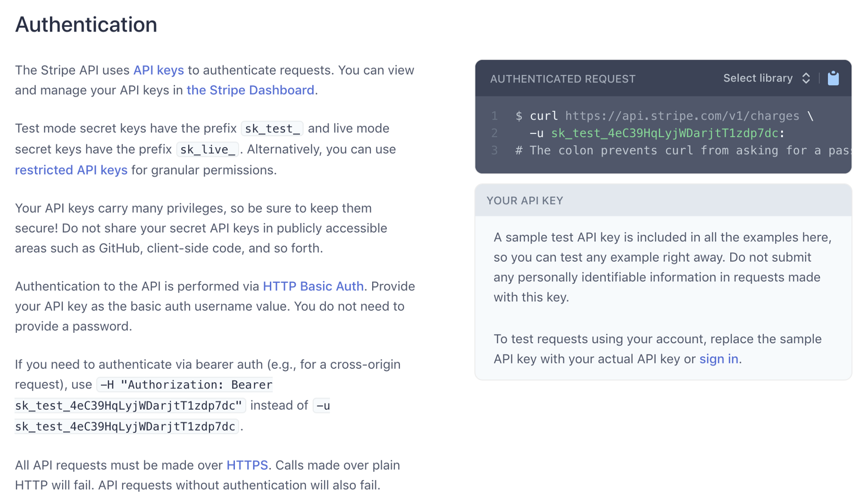Viewport: 867px width, 504px height.
Task: Click the sk_test_ prefix code snippet
Action: click(272, 128)
